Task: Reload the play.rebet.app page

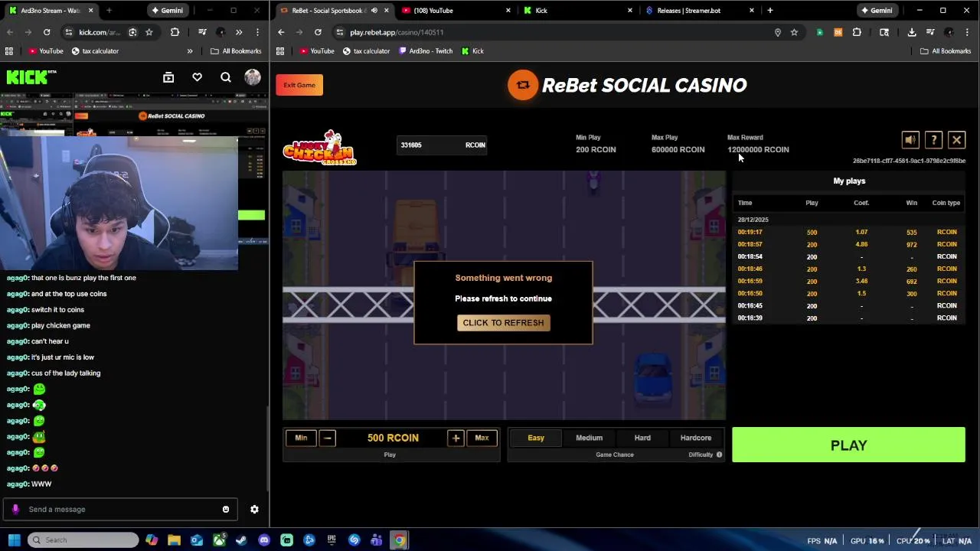Action: 318,32
